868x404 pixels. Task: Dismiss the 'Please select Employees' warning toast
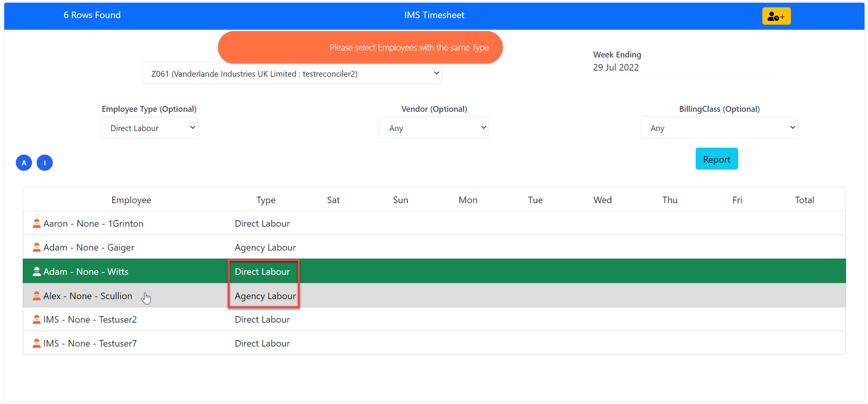[360, 47]
